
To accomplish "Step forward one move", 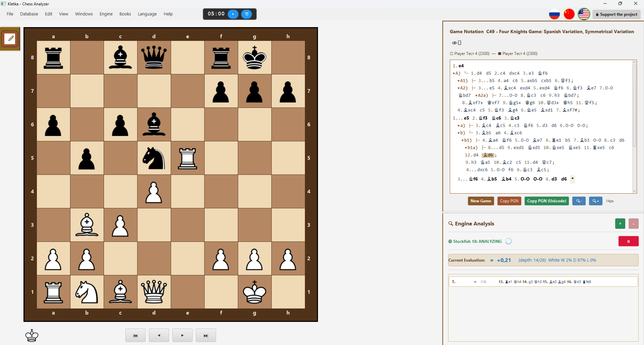I will pyautogui.click(x=182, y=335).
